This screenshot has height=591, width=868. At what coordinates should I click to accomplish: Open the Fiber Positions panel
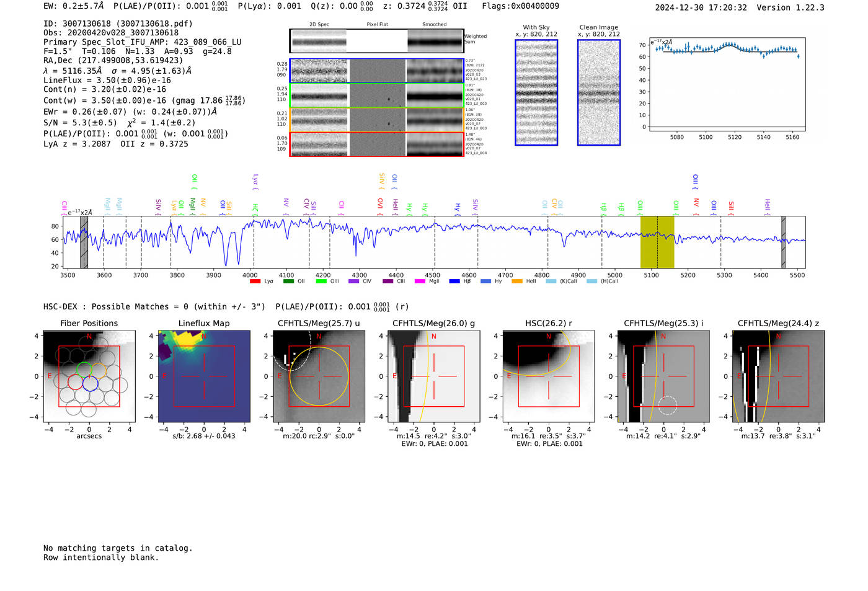point(89,376)
